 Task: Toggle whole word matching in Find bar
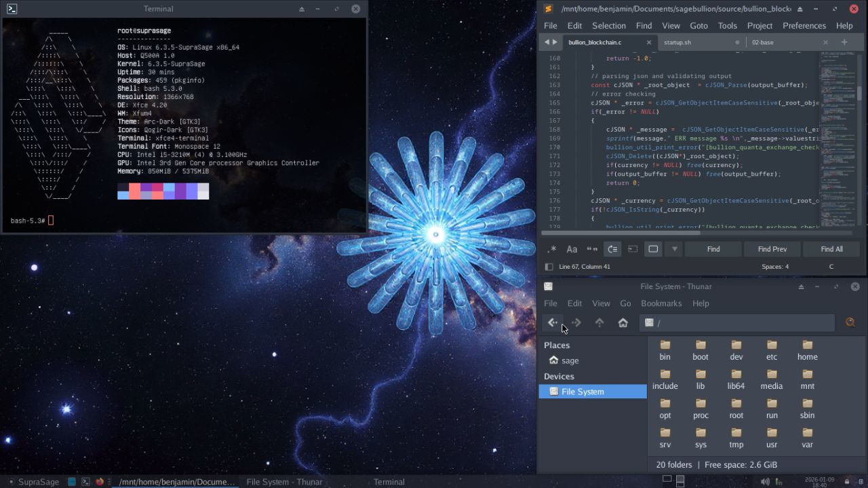(592, 249)
